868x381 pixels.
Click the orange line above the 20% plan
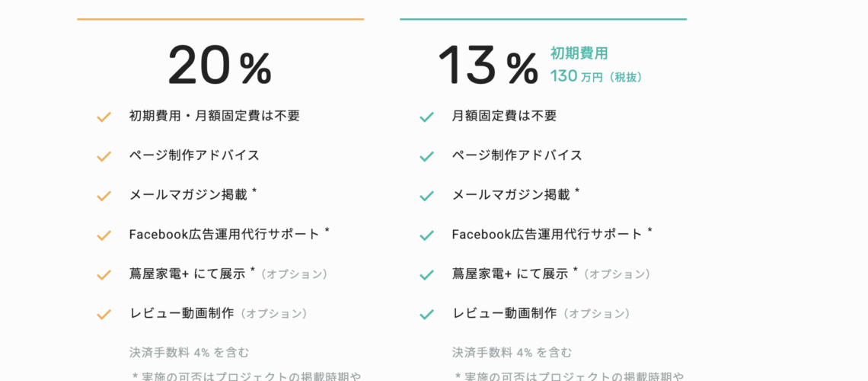220,19
